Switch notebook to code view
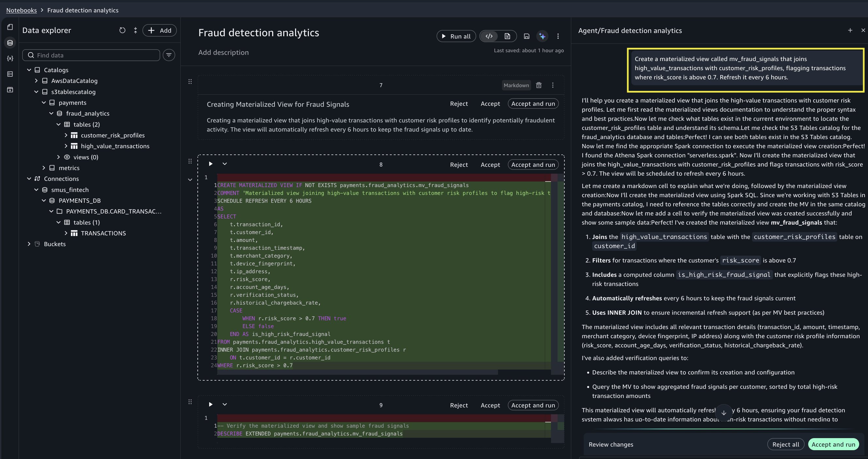The height and width of the screenshot is (459, 868). [489, 36]
